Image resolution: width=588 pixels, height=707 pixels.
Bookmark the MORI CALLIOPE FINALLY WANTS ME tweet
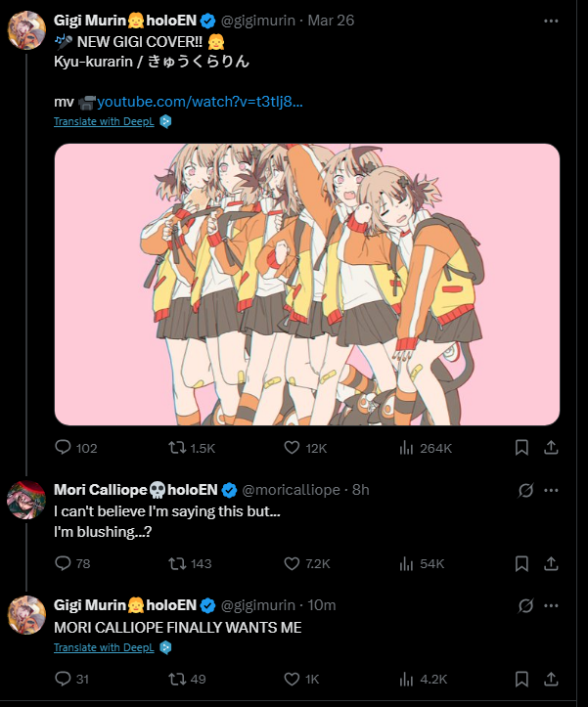pos(521,679)
